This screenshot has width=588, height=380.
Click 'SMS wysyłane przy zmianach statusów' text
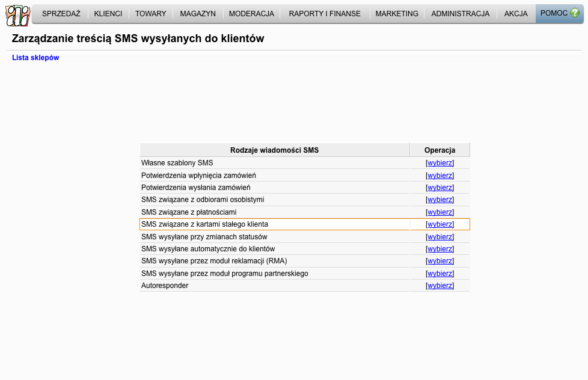pos(204,237)
